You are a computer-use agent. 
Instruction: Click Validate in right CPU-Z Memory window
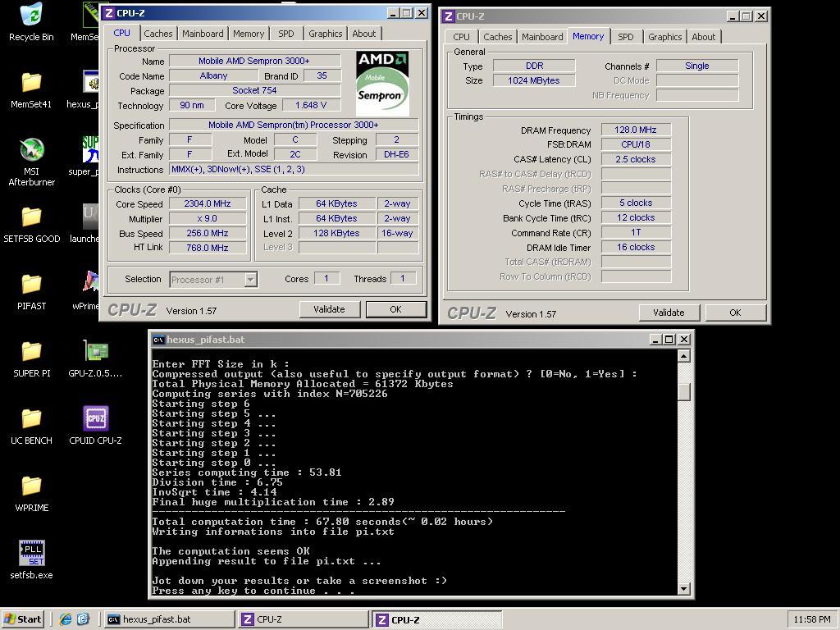pyautogui.click(x=669, y=313)
